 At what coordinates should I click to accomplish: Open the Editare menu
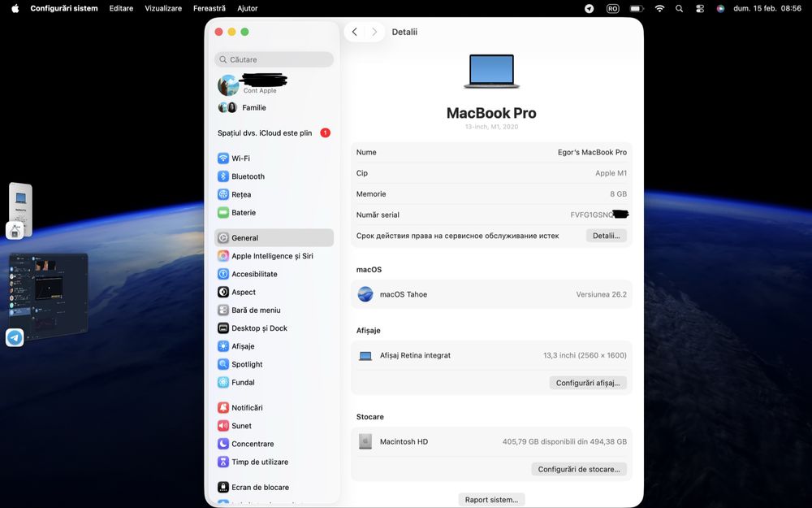pos(121,8)
